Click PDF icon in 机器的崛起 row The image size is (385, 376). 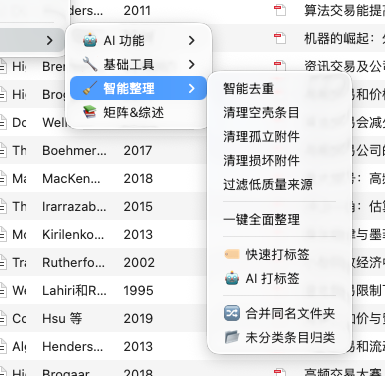pos(280,38)
